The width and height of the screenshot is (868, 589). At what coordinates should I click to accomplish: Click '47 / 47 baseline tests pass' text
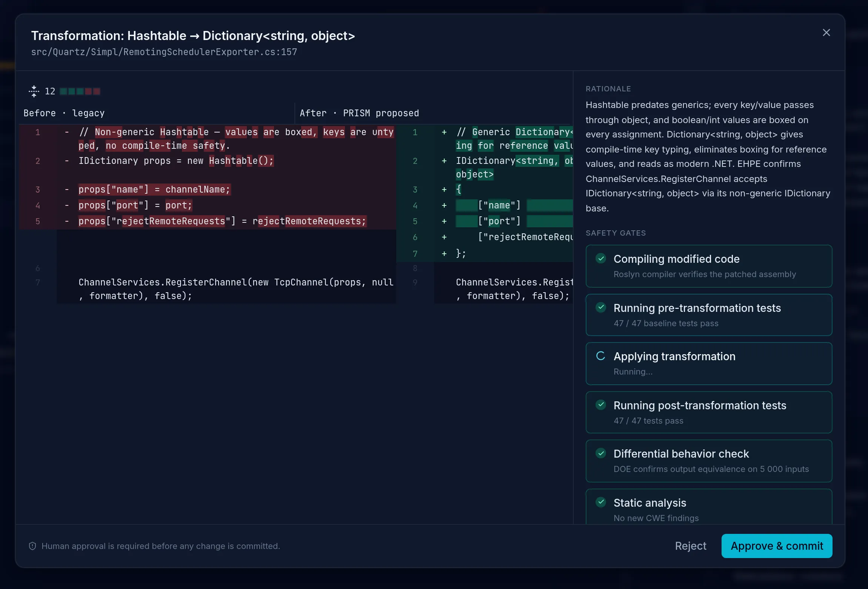(x=666, y=324)
